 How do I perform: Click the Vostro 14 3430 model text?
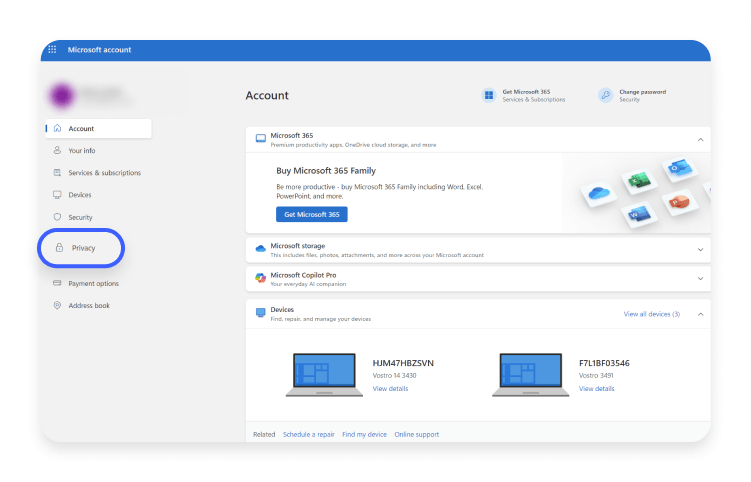pos(395,376)
